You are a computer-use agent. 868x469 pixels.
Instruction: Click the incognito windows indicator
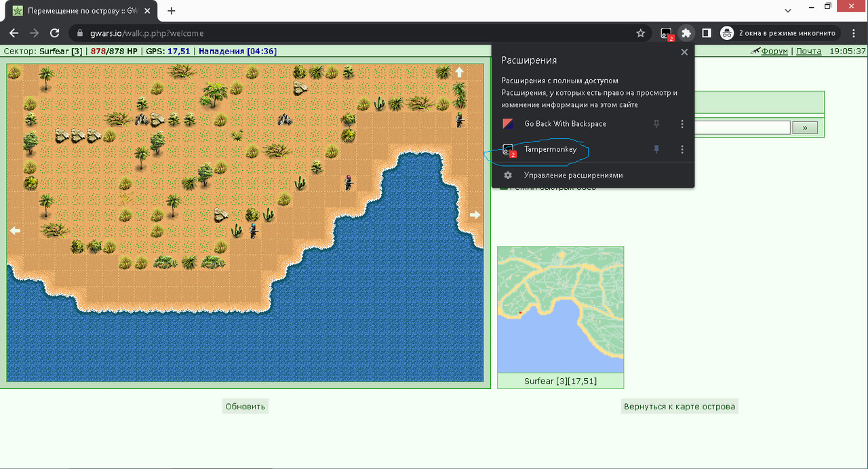779,33
